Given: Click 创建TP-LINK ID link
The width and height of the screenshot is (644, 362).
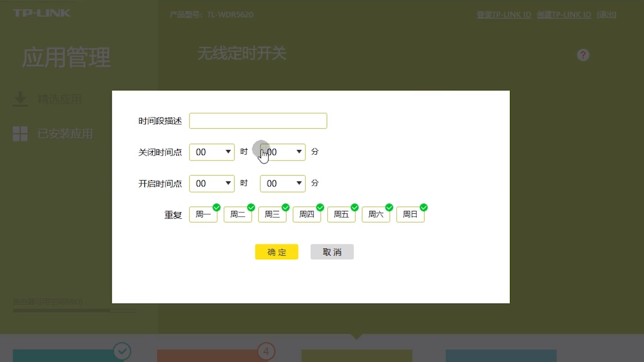Looking at the screenshot, I should 564,15.
